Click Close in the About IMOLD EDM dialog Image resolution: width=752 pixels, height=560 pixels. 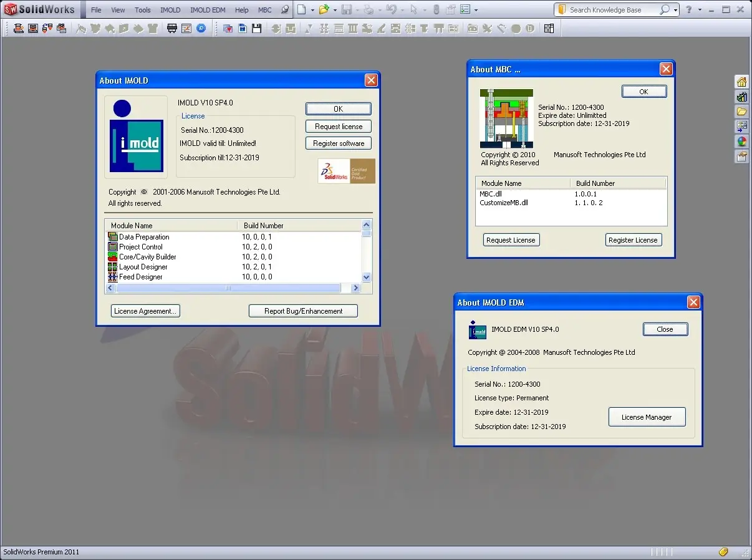[x=665, y=329]
